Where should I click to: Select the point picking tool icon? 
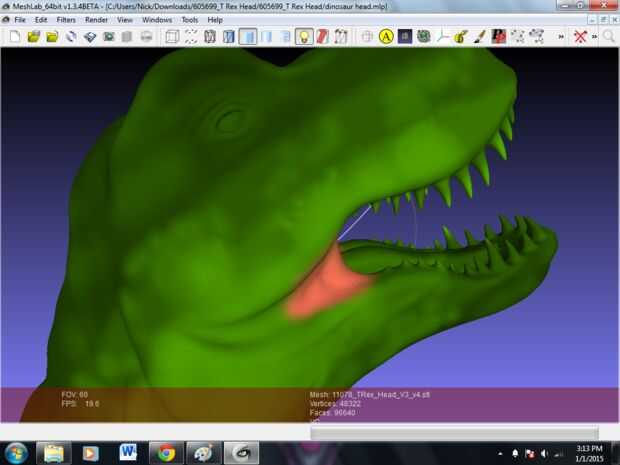click(x=518, y=37)
